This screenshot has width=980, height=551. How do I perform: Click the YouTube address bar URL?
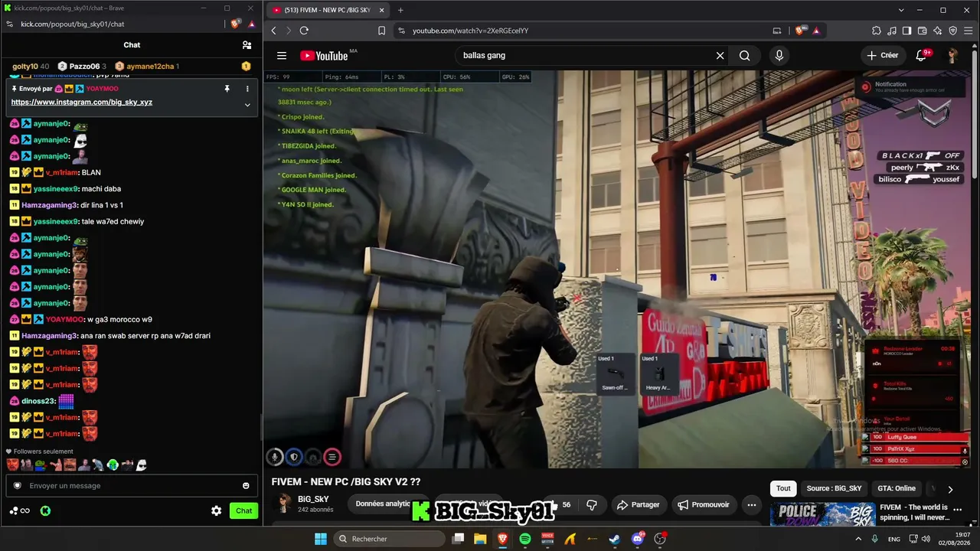click(470, 31)
